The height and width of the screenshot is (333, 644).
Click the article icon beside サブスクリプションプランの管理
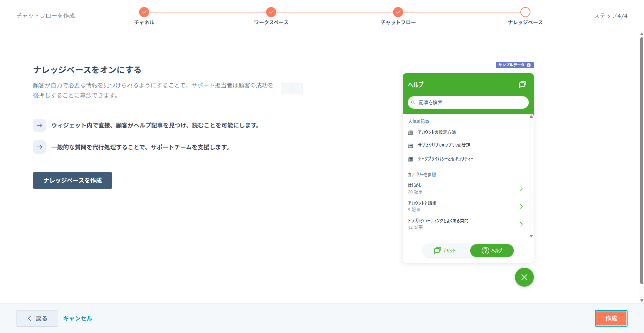point(410,146)
